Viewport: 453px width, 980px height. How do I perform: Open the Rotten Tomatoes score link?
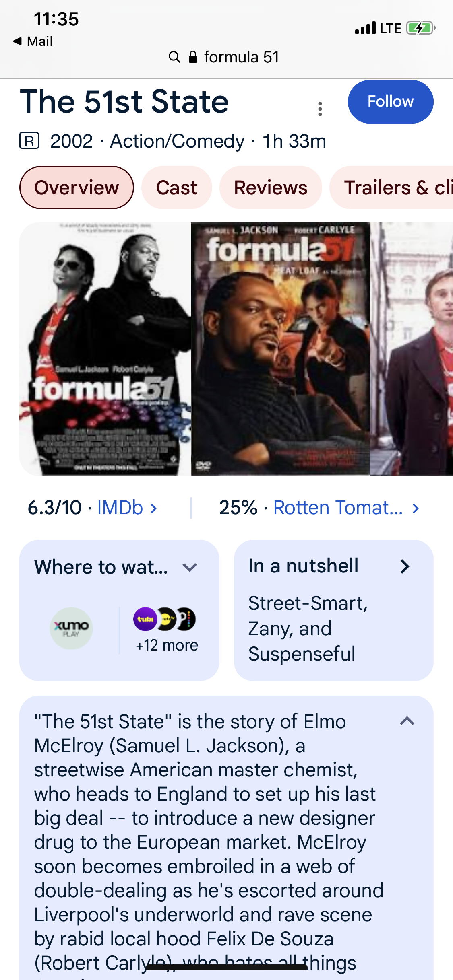click(345, 508)
